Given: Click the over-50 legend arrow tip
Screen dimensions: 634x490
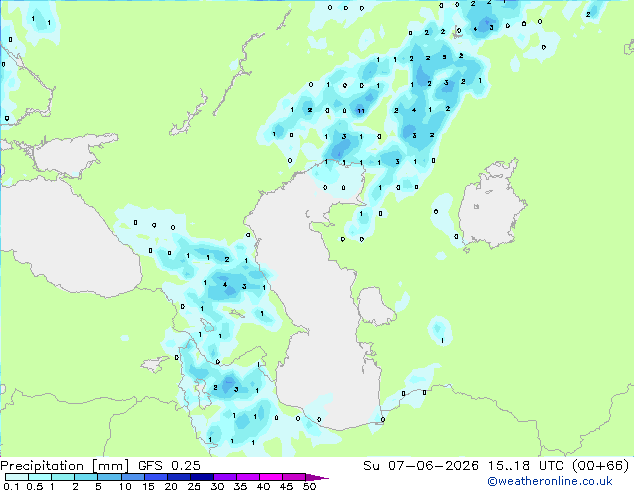Looking at the screenshot, I should point(317,477).
